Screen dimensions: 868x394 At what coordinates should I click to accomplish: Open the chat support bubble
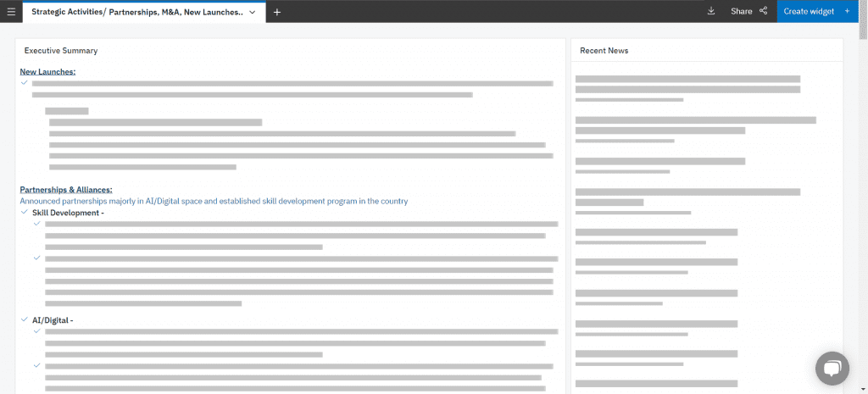pos(832,368)
